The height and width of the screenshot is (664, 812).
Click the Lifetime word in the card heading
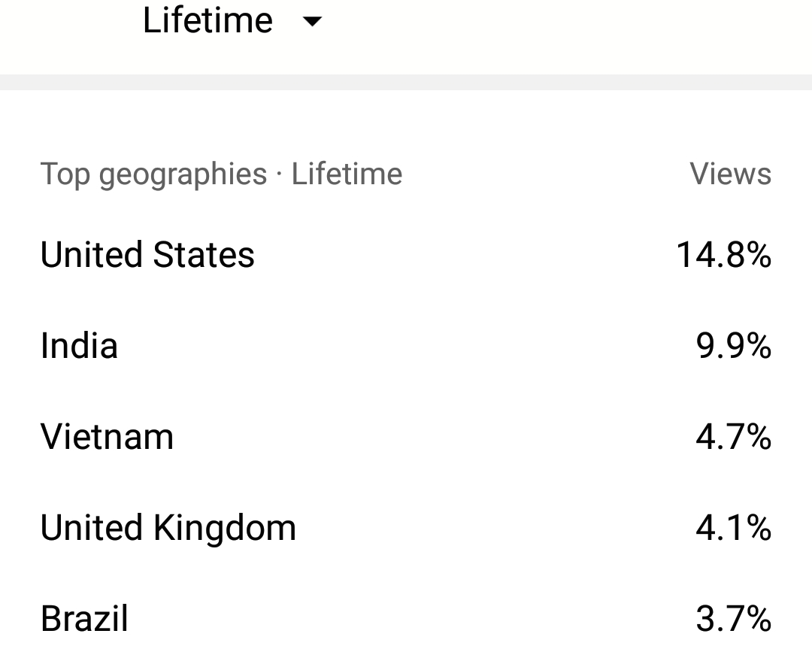tap(347, 174)
